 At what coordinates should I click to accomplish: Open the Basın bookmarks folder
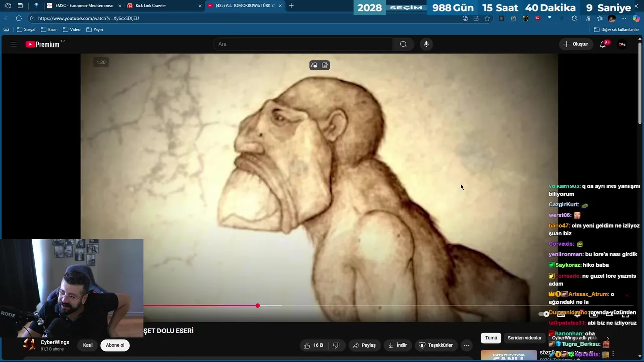tap(49, 30)
